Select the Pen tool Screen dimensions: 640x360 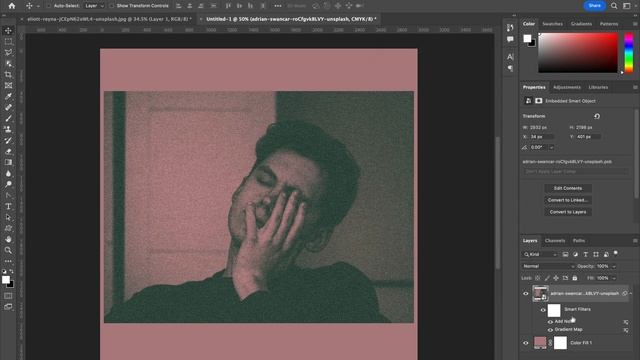pyautogui.click(x=8, y=196)
